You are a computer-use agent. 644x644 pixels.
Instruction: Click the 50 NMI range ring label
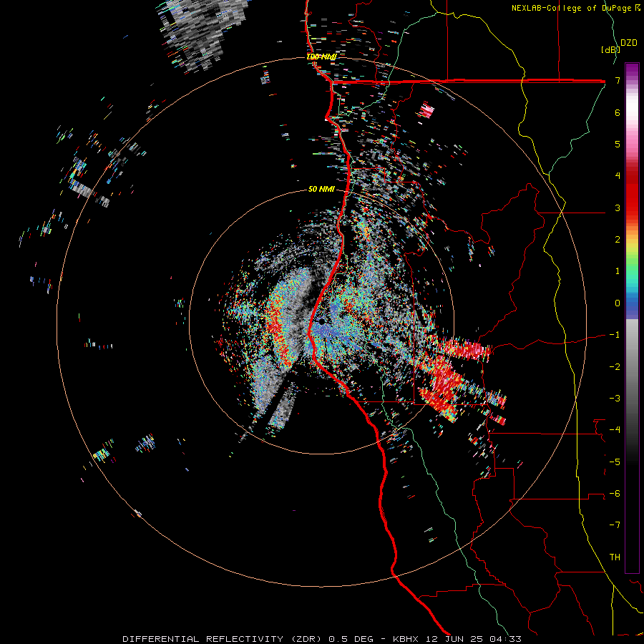tap(321, 189)
